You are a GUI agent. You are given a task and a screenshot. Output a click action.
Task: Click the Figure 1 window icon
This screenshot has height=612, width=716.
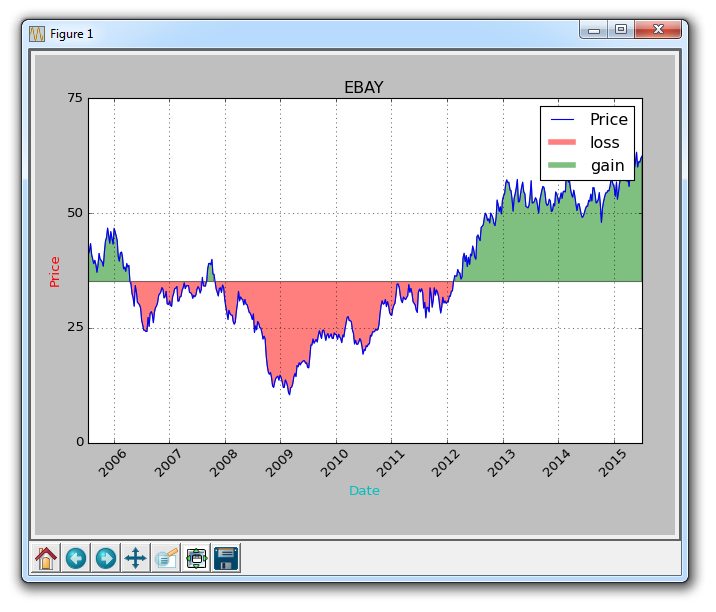tap(37, 33)
